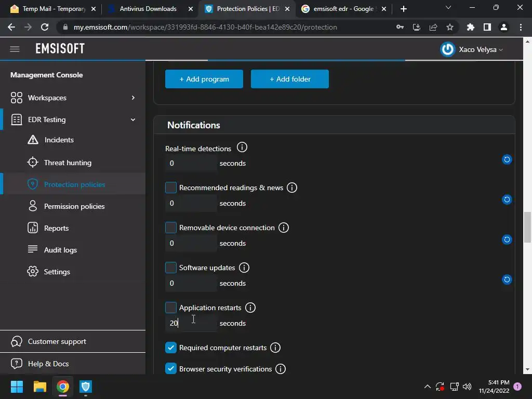Click the install app icon

click(417, 27)
